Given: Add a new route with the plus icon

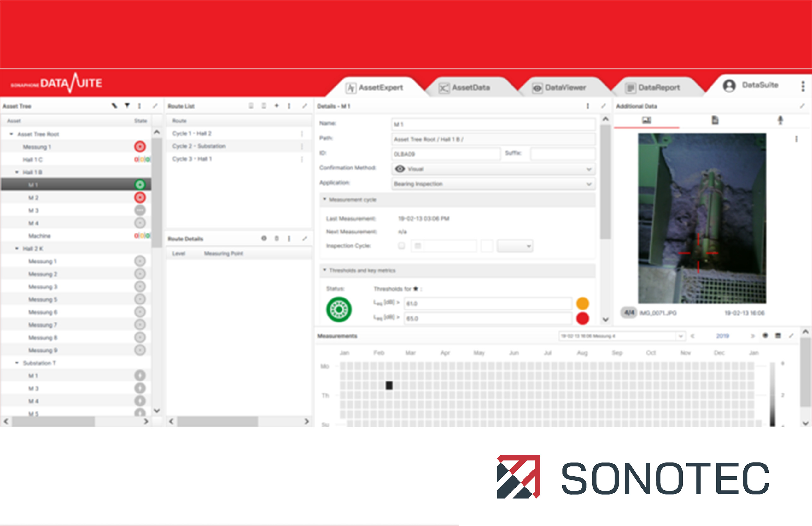Looking at the screenshot, I should [x=277, y=106].
